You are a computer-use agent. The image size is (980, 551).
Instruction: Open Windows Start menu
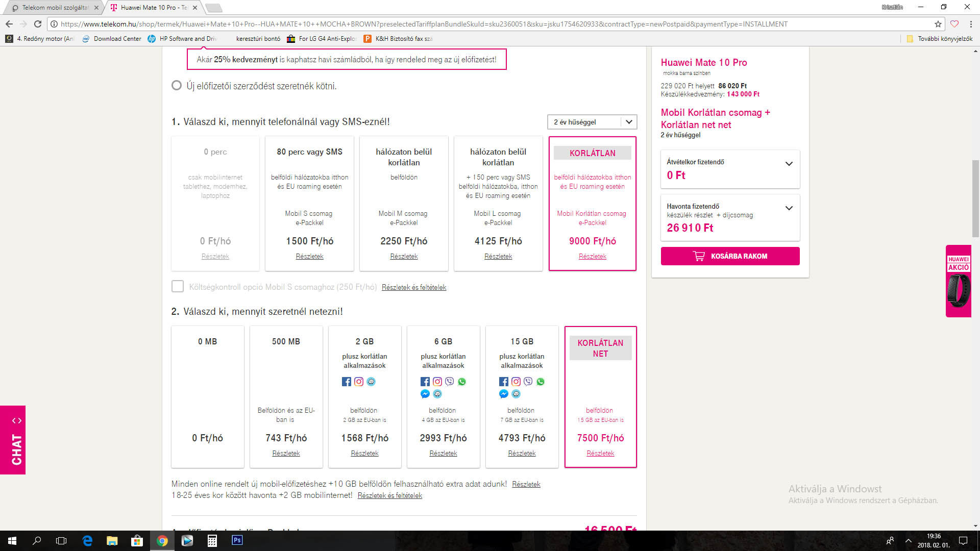pos(12,541)
